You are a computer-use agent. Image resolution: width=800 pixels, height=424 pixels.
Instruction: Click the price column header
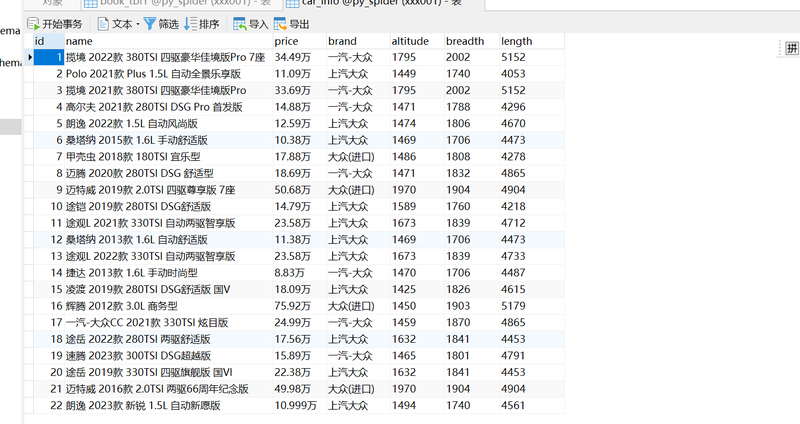pyautogui.click(x=300, y=41)
